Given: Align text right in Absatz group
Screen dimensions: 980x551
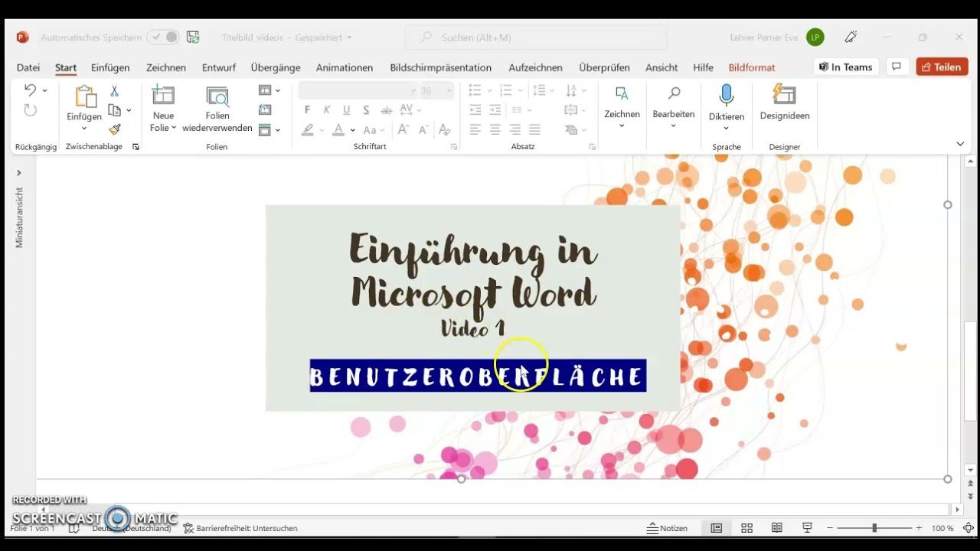Looking at the screenshot, I should click(x=515, y=130).
